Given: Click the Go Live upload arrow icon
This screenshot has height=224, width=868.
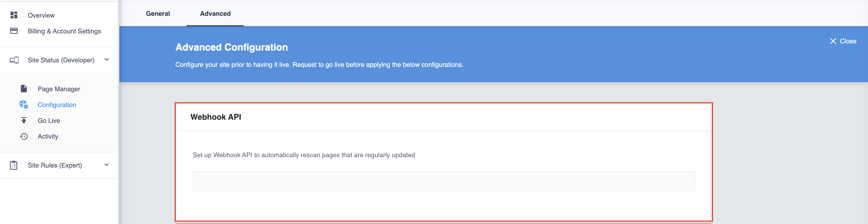Looking at the screenshot, I should [x=24, y=120].
